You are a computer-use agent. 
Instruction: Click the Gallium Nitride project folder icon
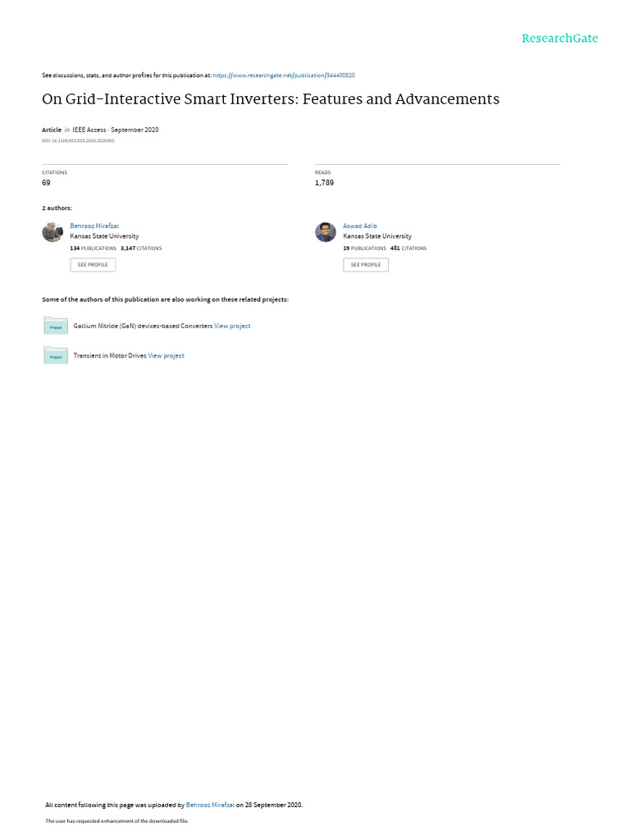point(56,326)
